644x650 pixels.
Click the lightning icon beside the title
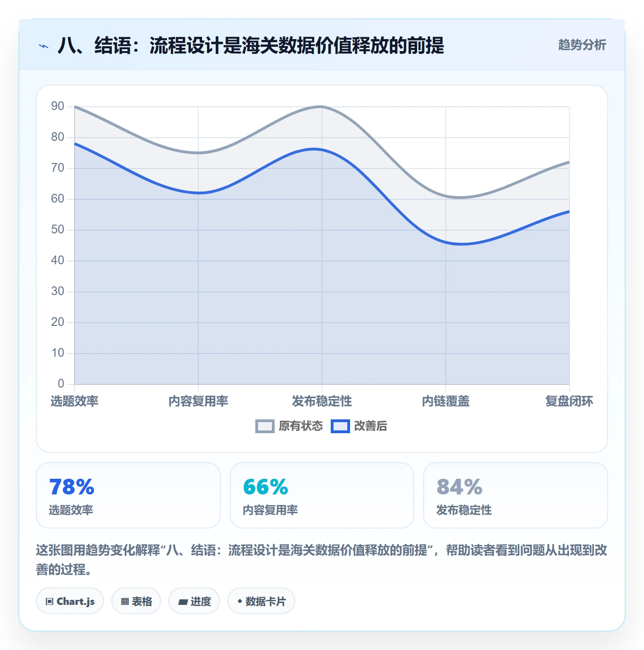44,46
